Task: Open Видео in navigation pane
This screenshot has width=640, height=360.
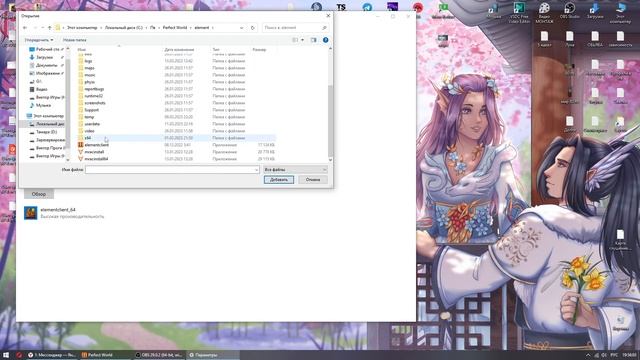Action: [x=41, y=89]
